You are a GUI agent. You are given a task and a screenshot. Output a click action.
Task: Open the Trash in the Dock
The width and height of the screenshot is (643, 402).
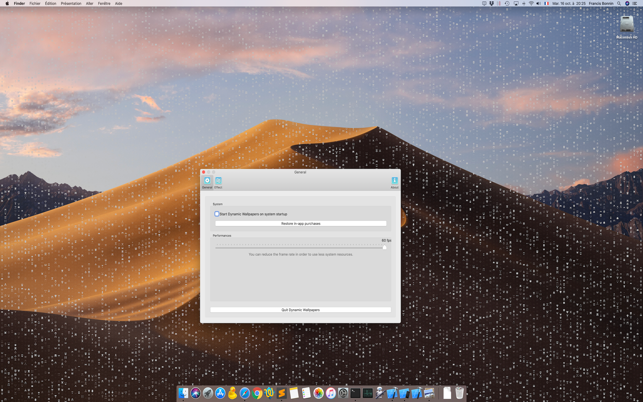tap(459, 393)
